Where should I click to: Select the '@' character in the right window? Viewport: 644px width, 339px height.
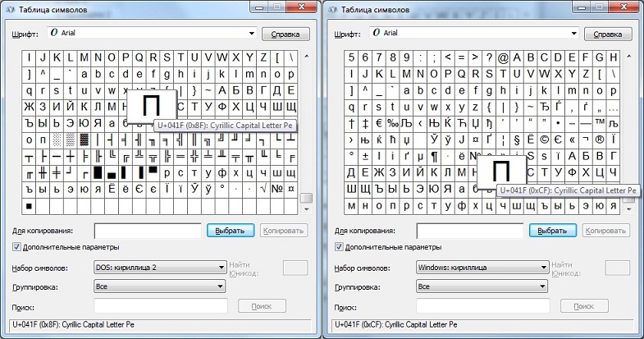pos(503,58)
